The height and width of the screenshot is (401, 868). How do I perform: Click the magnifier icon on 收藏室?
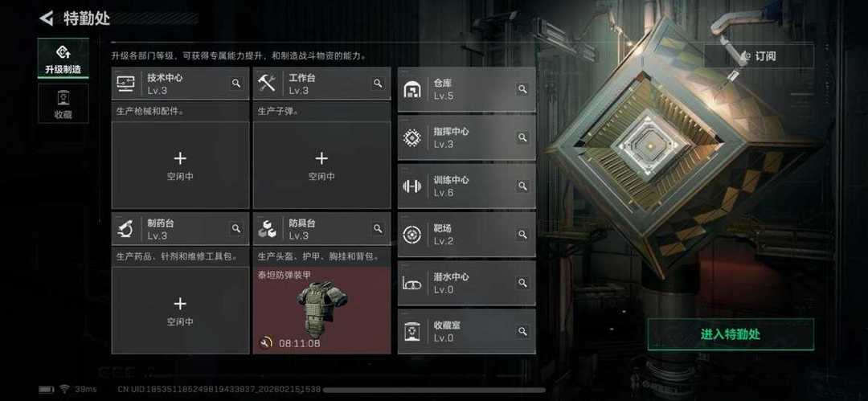click(x=522, y=331)
